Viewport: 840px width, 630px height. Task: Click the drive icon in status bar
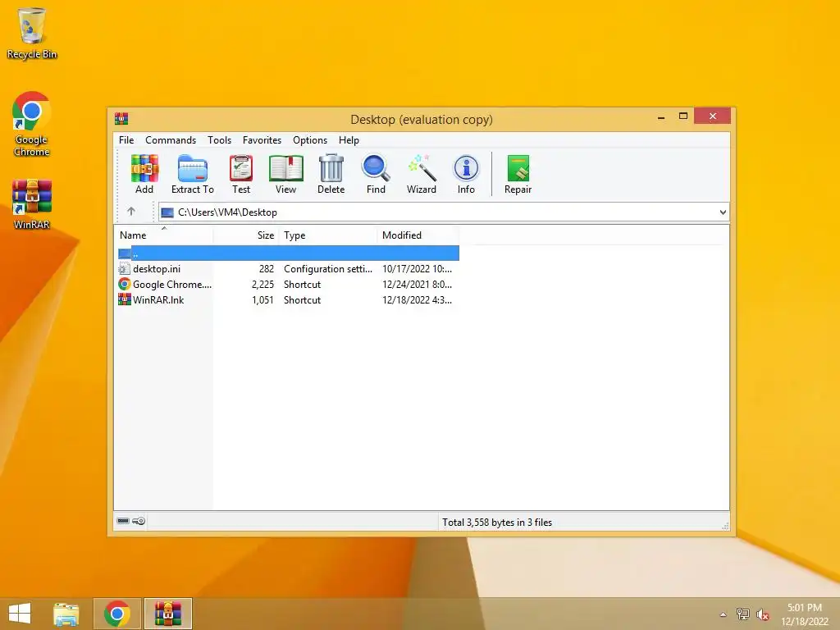pos(123,521)
